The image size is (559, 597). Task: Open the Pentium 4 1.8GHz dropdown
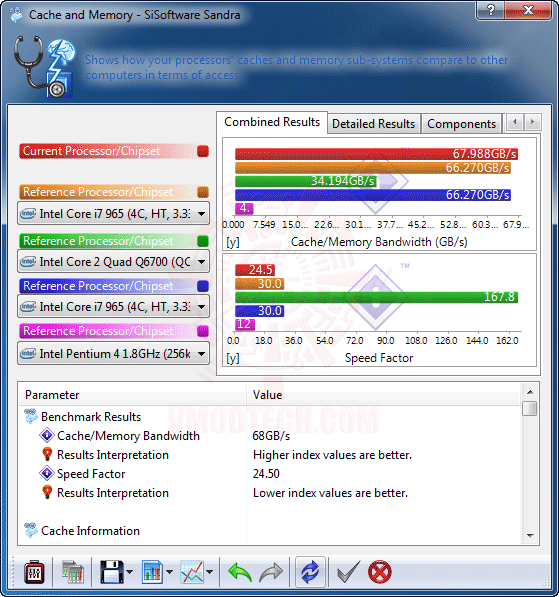(x=113, y=354)
